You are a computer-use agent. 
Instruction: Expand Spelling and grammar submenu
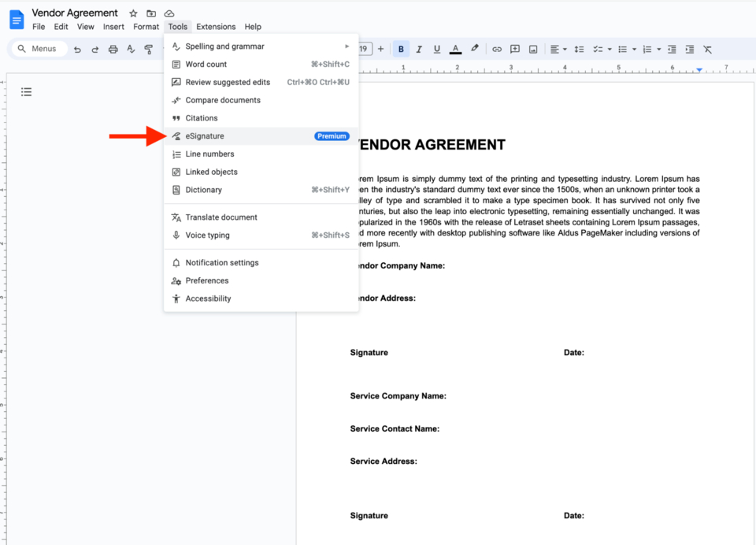(261, 46)
